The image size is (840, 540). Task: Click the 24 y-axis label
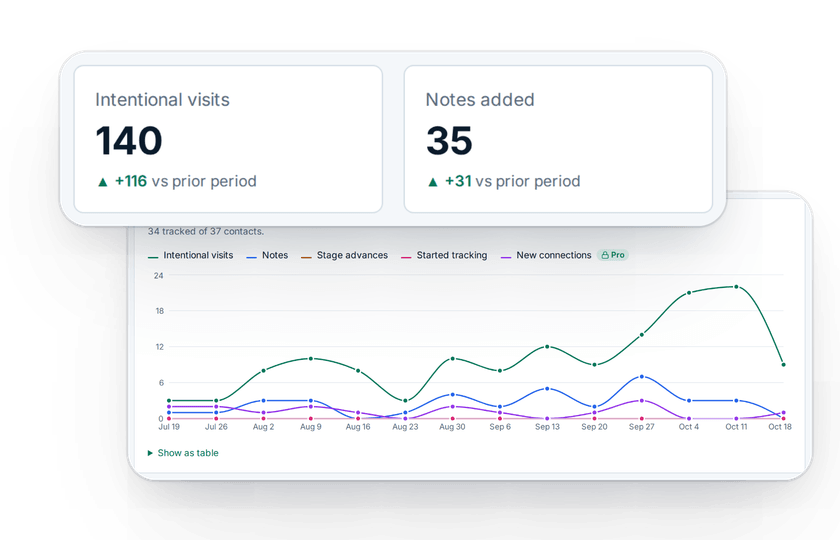159,276
